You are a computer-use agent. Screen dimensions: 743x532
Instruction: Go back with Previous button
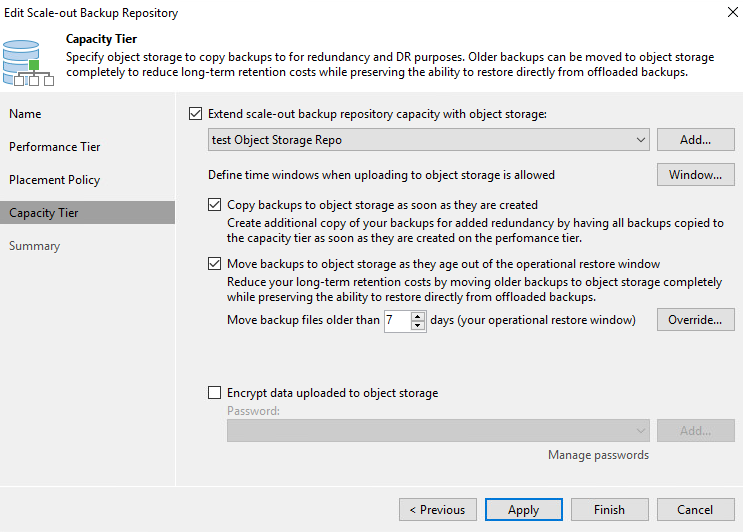437,509
